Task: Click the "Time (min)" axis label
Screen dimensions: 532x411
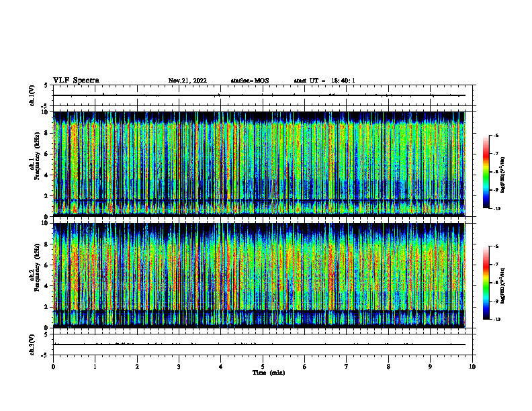Action: point(269,373)
